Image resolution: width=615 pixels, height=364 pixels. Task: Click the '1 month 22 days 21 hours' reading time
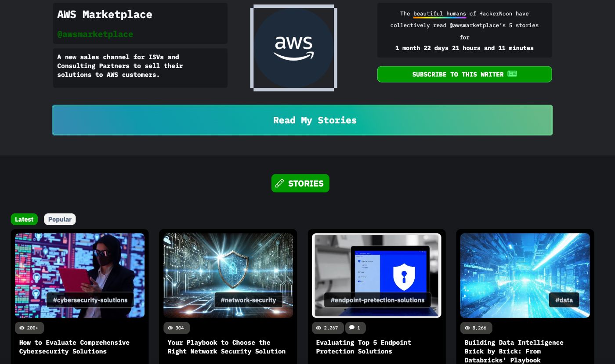point(464,48)
